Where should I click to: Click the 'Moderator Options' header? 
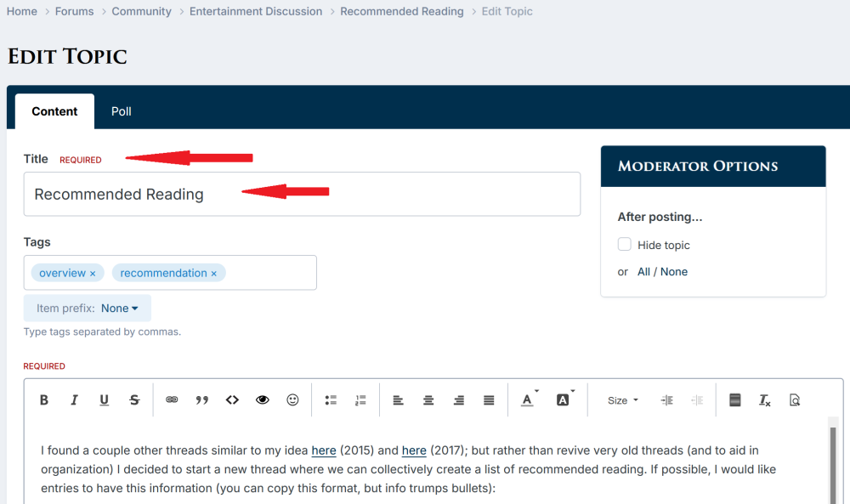pos(698,167)
